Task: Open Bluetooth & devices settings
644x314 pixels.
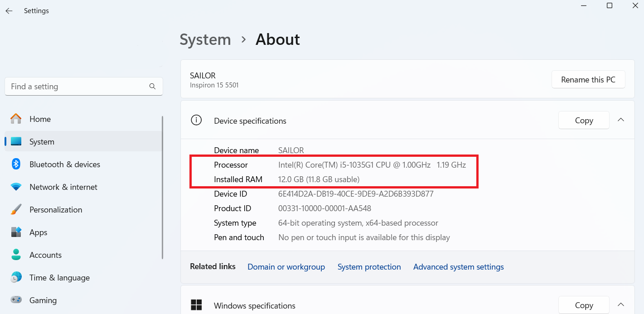Action: coord(83,164)
